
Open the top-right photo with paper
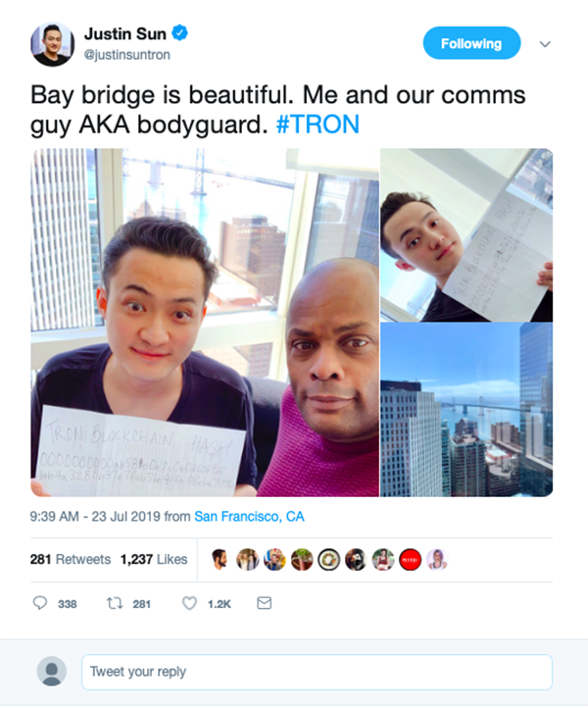click(x=466, y=235)
